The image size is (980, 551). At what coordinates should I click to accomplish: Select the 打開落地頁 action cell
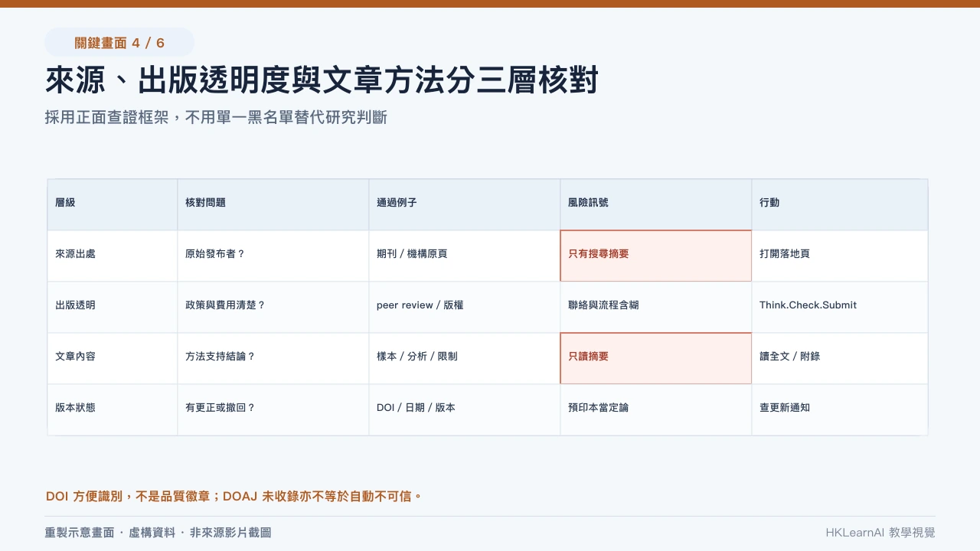(840, 256)
